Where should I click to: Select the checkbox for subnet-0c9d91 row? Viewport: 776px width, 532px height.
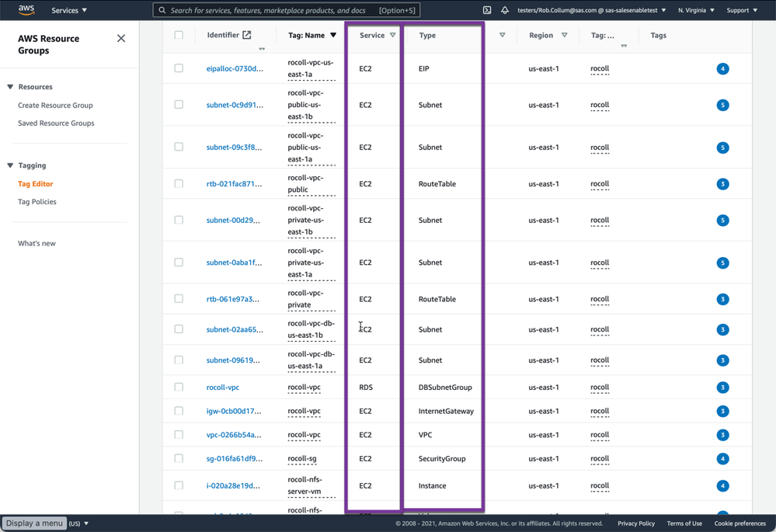coord(179,104)
